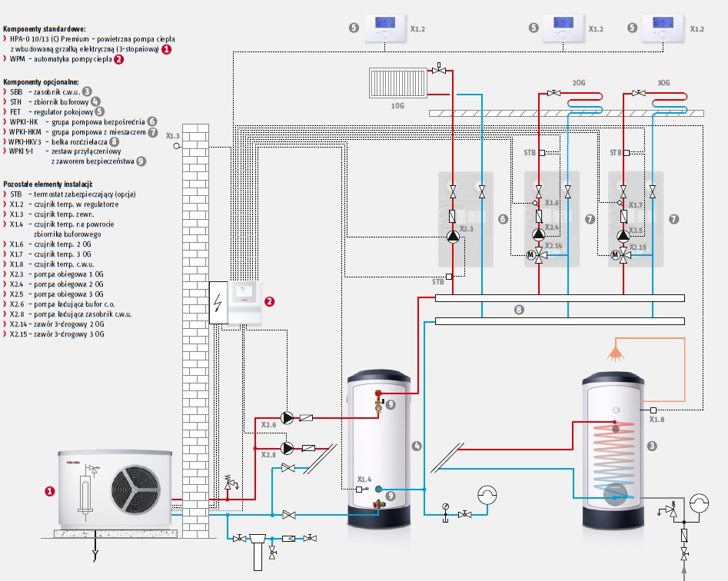Select the 1OG radiator symbol
This screenshot has height=581, width=728.
pos(398,83)
